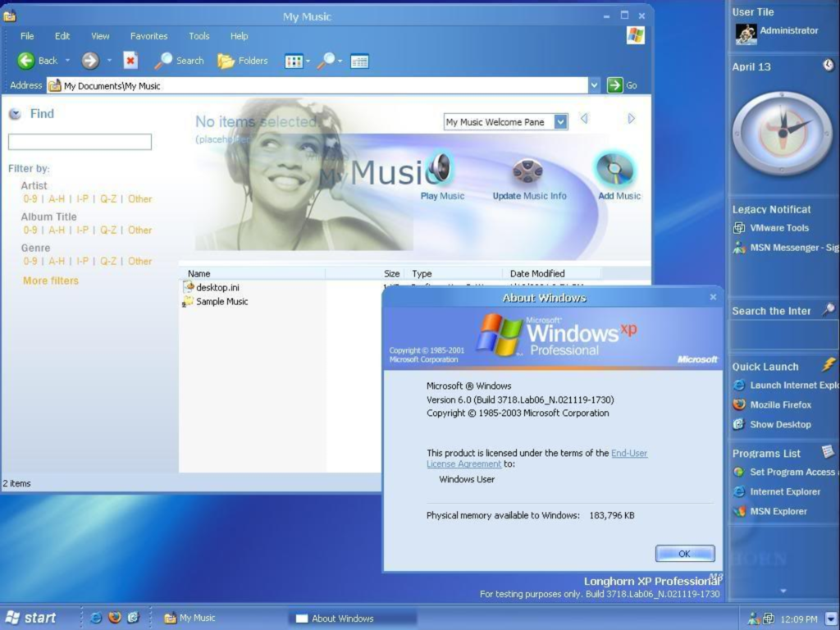Sort files by Date Modified column
The width and height of the screenshot is (840, 630).
tap(550, 273)
